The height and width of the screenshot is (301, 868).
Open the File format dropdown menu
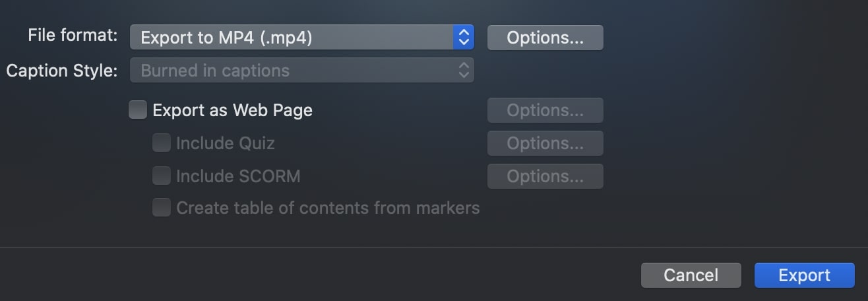(x=302, y=37)
